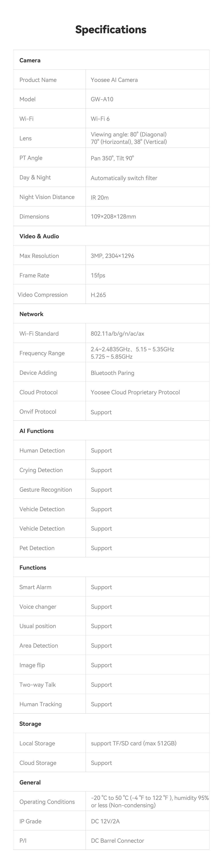This screenshot has width=222, height=868.
Task: Click the TF/SD card local storage value
Action: [134, 743]
